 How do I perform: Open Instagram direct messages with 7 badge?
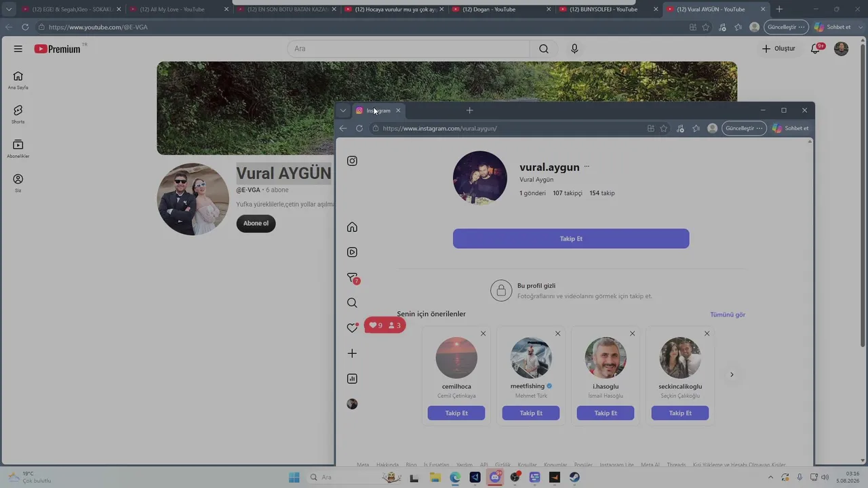click(x=352, y=278)
